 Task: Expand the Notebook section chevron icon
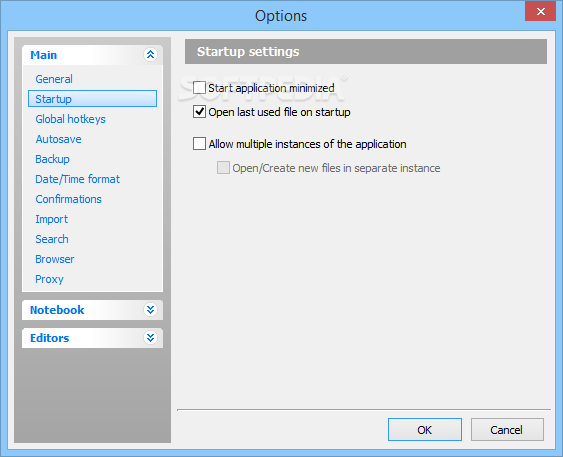(150, 309)
